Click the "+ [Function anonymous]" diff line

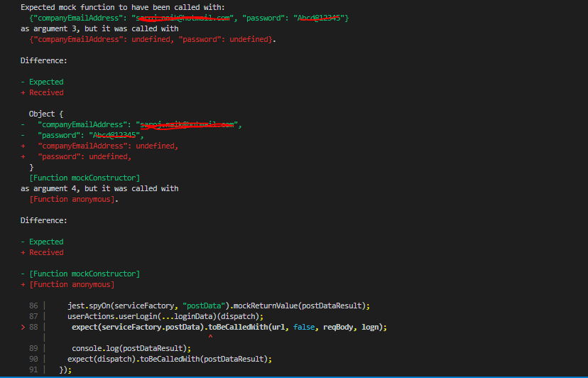[67, 284]
